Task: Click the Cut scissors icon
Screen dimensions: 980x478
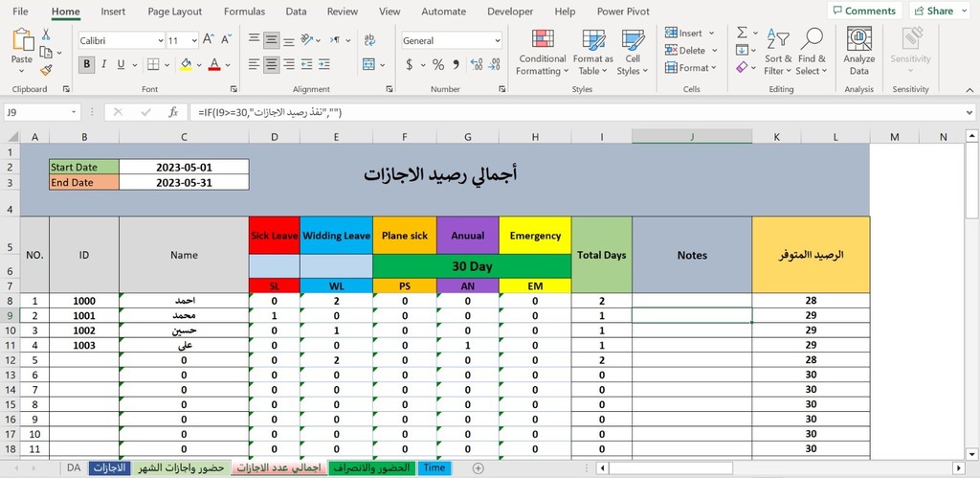Action: tap(46, 34)
